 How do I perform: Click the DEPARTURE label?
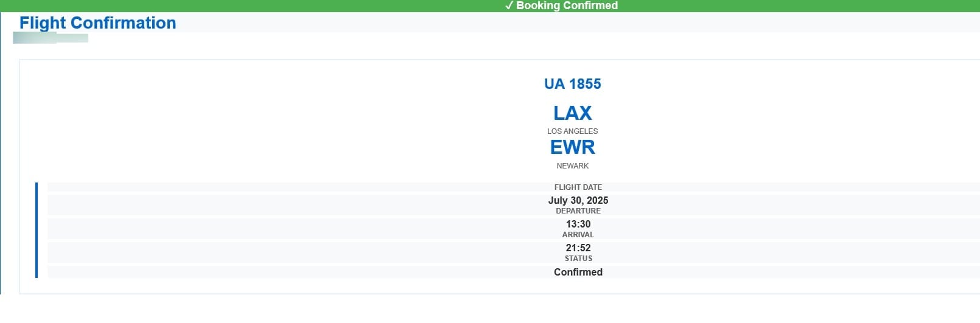(x=578, y=210)
